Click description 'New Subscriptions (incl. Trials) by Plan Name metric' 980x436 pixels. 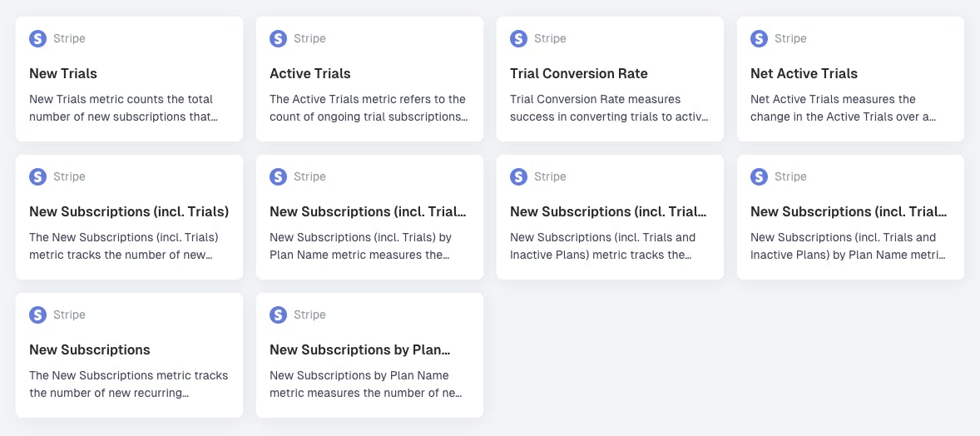(360, 245)
